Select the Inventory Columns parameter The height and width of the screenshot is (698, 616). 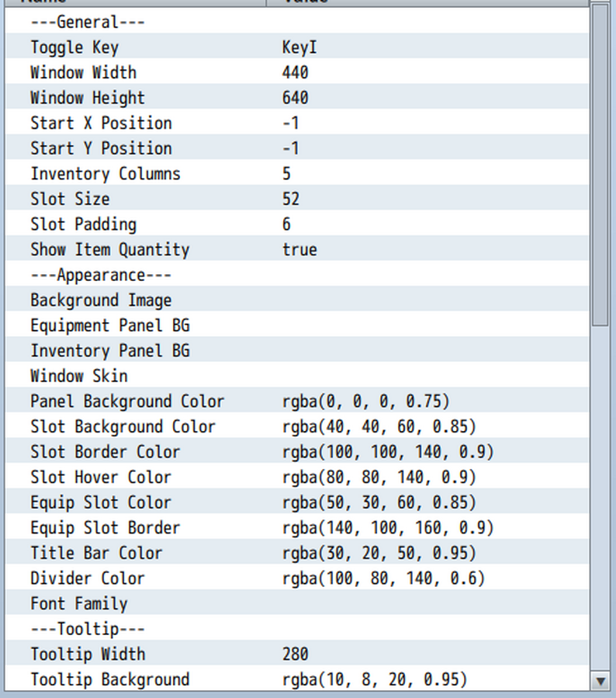297,174
